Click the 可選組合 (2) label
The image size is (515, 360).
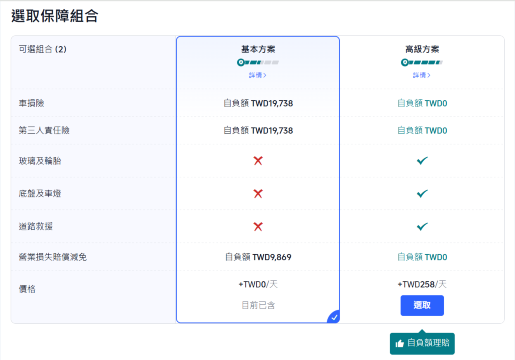click(x=42, y=49)
